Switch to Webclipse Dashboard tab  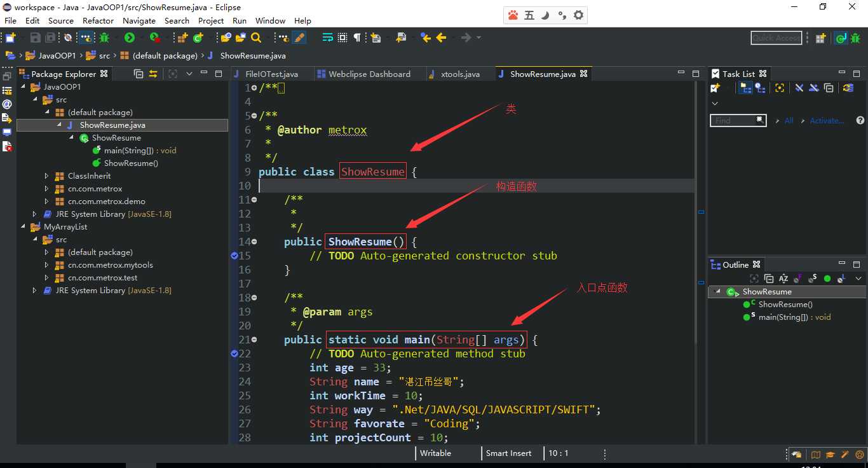tap(369, 74)
